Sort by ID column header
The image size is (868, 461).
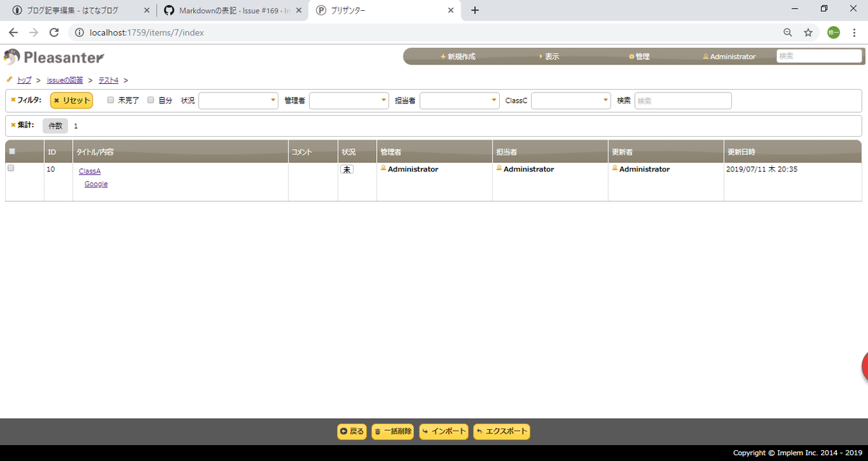(x=59, y=152)
